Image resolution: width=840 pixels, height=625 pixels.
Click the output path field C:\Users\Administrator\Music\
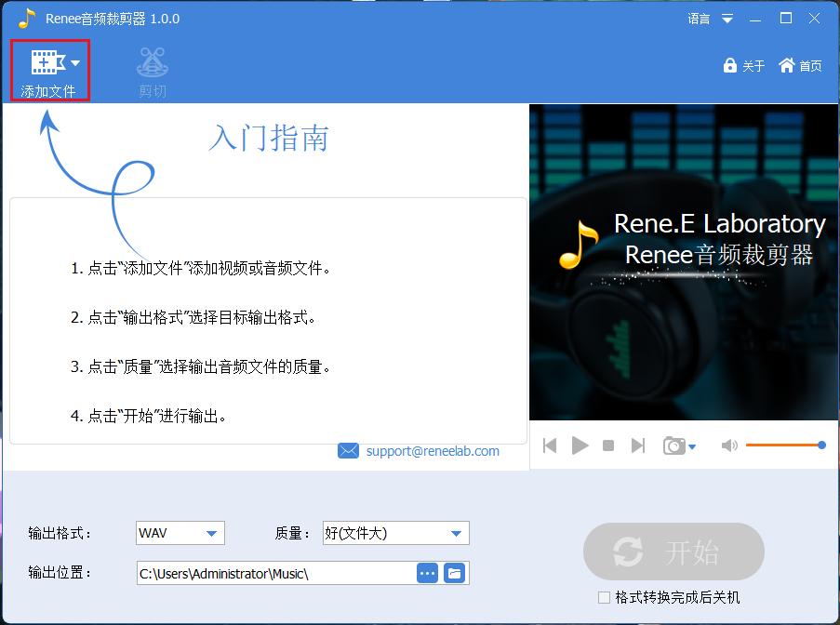coord(276,574)
